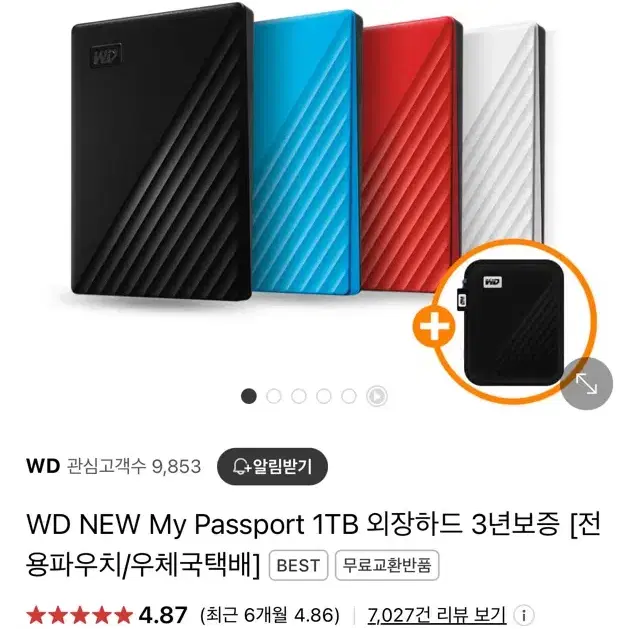Tap the BEST badge
The width and height of the screenshot is (629, 629).
coord(298,565)
